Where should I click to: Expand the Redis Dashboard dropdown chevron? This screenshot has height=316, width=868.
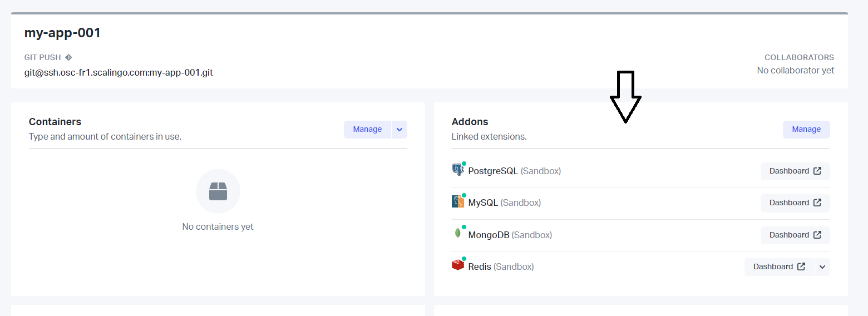[x=822, y=266]
